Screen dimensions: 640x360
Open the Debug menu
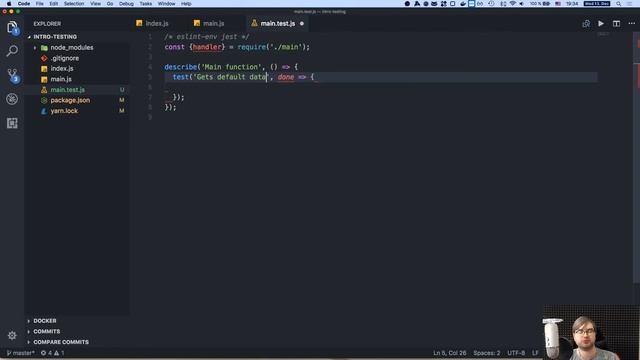click(126, 4)
